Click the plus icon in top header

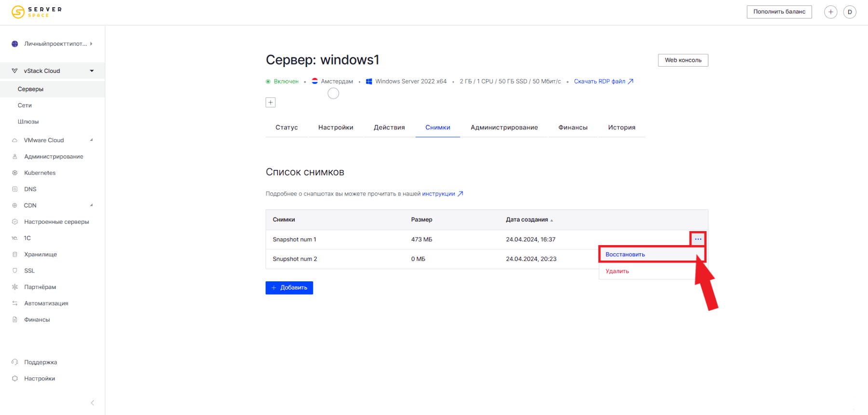coord(830,12)
